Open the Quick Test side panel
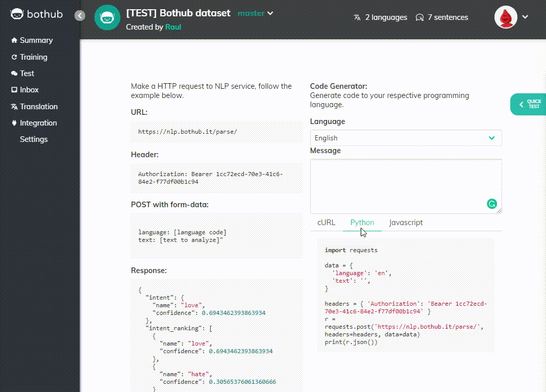Screen dimensions: 546x392 tap(528, 104)
